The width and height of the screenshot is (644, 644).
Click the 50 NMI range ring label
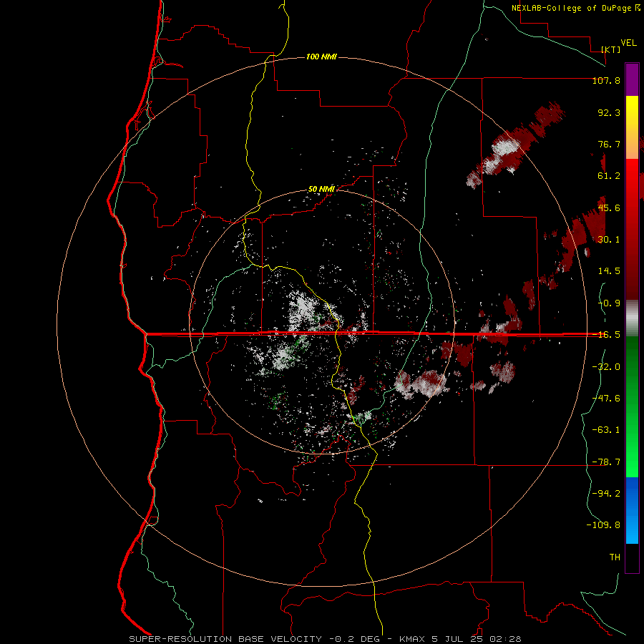(321, 190)
